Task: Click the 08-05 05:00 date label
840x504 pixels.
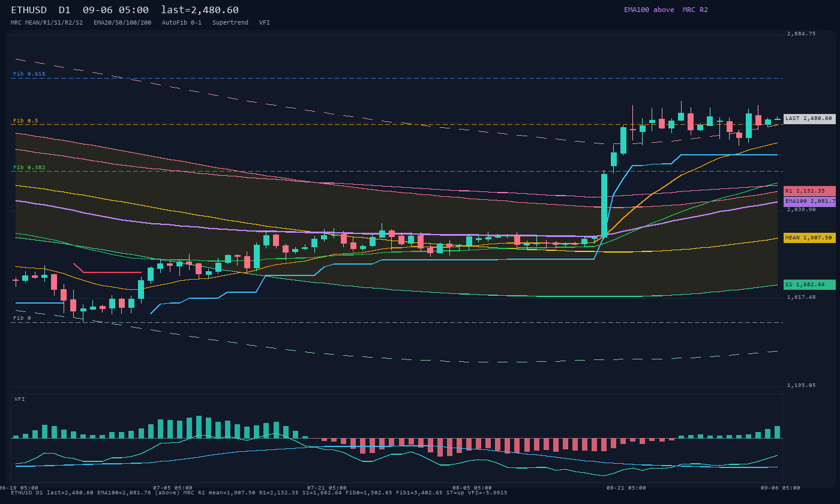Action: pos(472,488)
